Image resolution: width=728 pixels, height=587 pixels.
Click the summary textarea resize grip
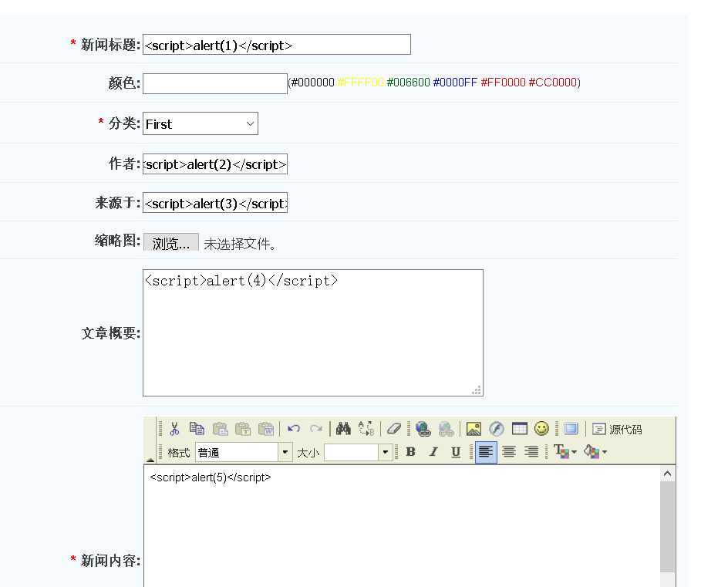pyautogui.click(x=477, y=390)
